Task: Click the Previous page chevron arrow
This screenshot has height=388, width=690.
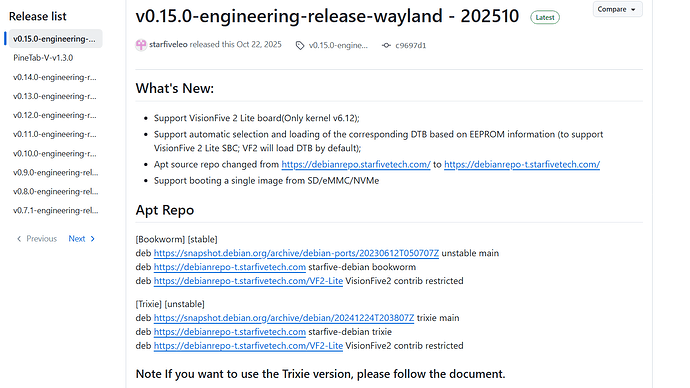Action: (x=19, y=239)
